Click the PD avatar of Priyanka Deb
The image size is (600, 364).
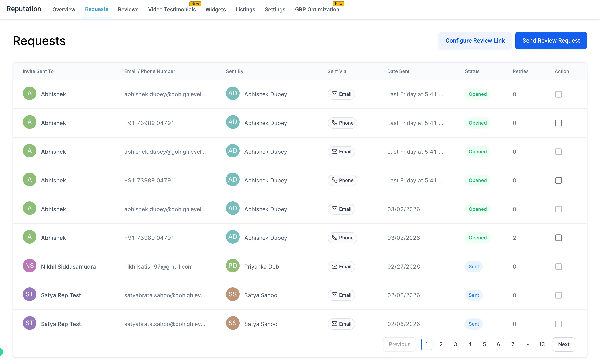[x=233, y=266]
